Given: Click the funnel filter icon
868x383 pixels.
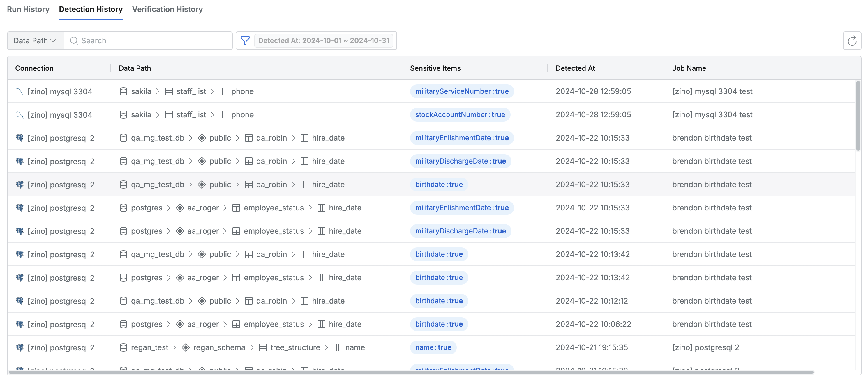Looking at the screenshot, I should 245,41.
